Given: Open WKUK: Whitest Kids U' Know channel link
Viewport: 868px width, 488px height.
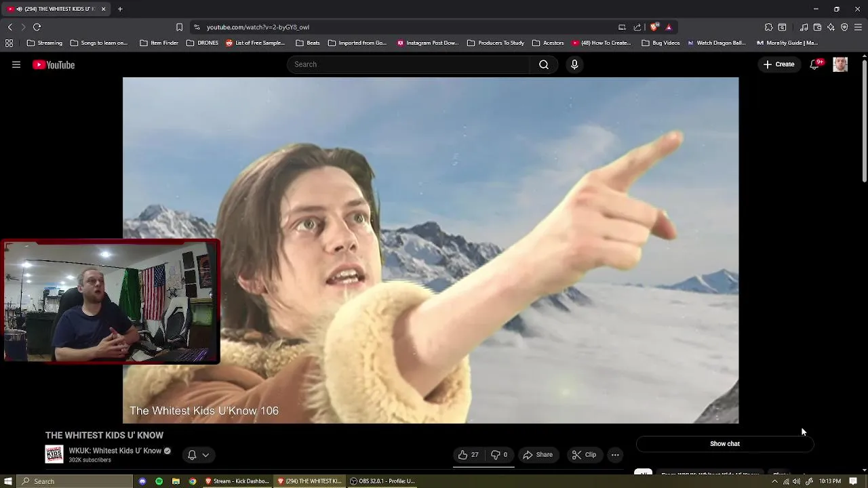Looking at the screenshot, I should [x=115, y=451].
